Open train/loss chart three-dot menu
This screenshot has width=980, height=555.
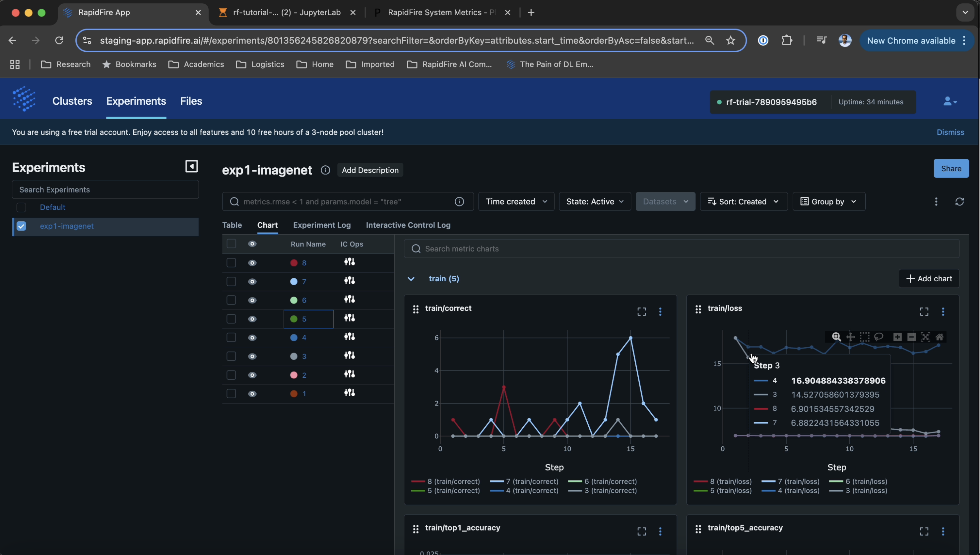coord(943,312)
